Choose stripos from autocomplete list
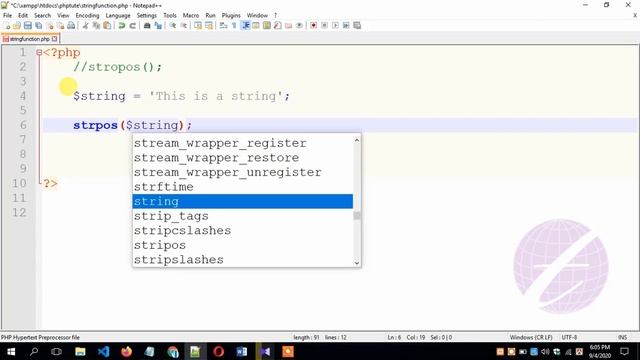 tap(242, 245)
